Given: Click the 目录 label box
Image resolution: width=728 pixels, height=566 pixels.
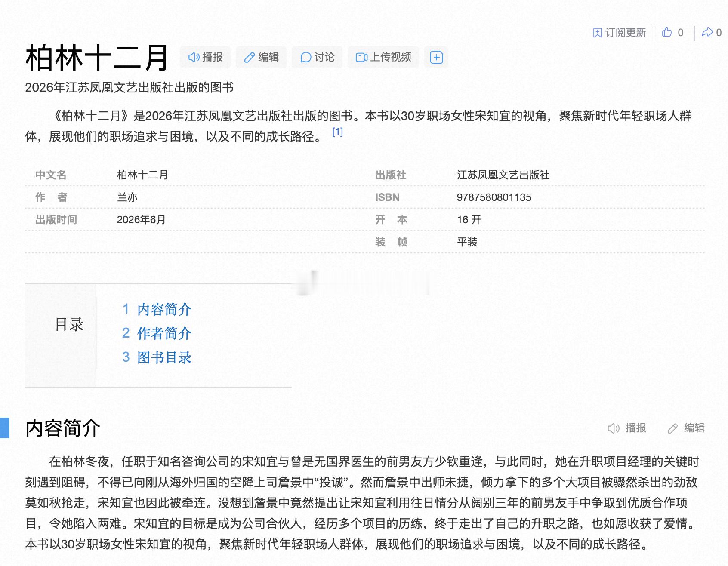Looking at the screenshot, I should [60, 335].
